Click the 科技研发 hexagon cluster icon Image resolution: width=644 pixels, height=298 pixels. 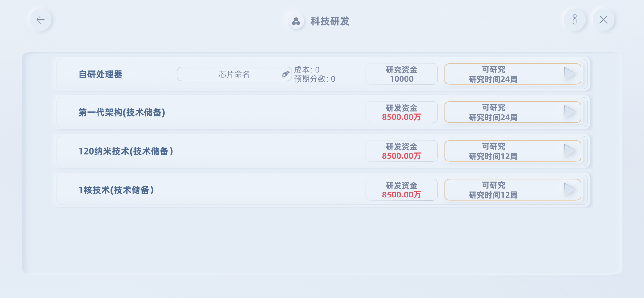[296, 21]
